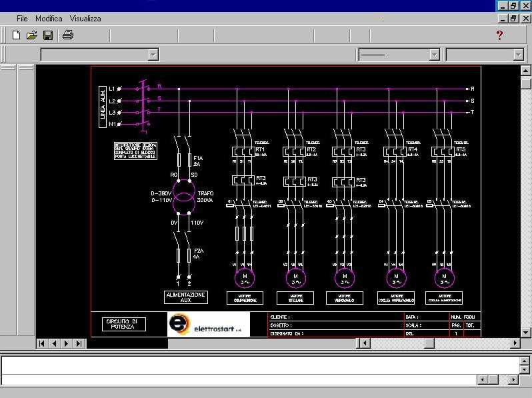This screenshot has height=398, width=532.
Task: Create a new document with the New icon
Action: (16, 35)
